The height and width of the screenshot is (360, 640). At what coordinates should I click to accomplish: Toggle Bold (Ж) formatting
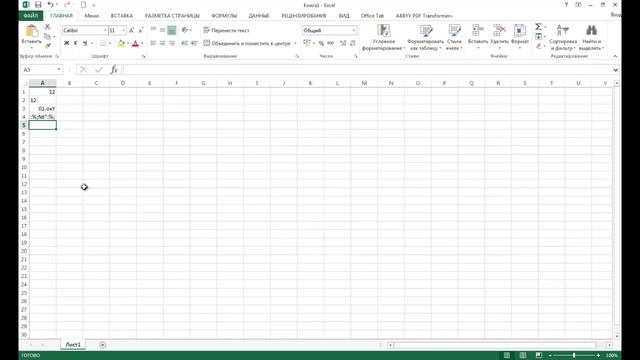coord(67,43)
